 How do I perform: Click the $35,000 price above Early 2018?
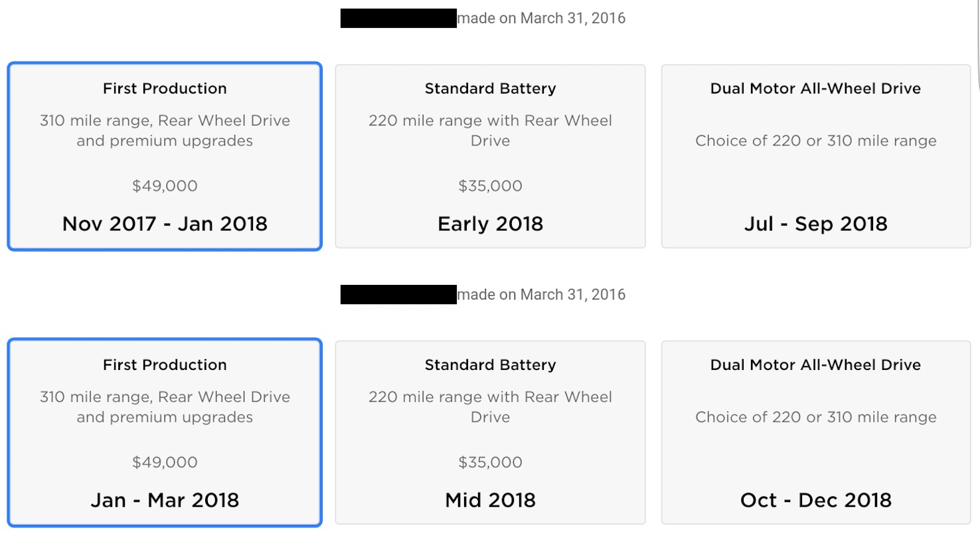coord(490,186)
